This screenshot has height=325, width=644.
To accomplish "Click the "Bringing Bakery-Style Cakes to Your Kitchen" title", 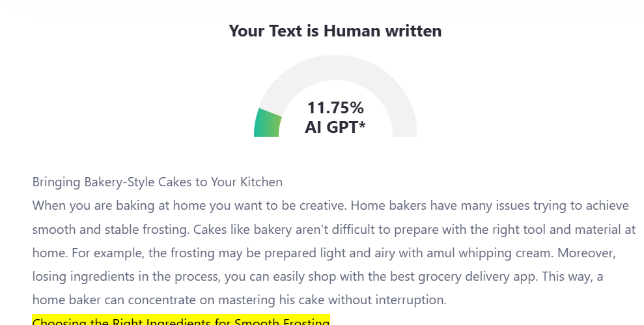I will point(158,182).
